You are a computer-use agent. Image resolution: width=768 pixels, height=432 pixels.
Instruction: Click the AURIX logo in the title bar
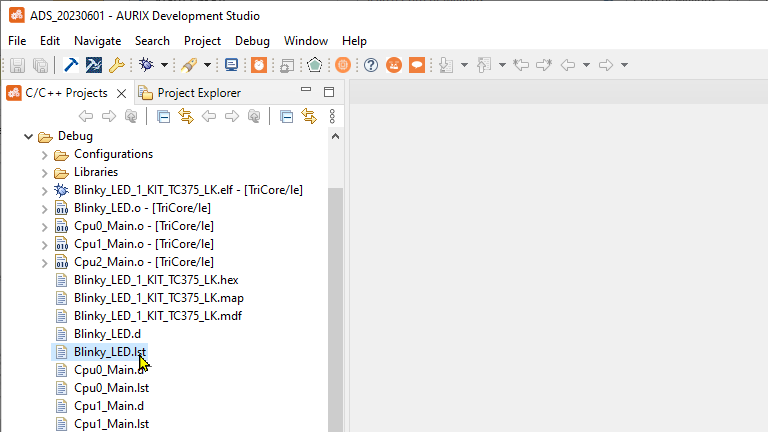pos(17,15)
